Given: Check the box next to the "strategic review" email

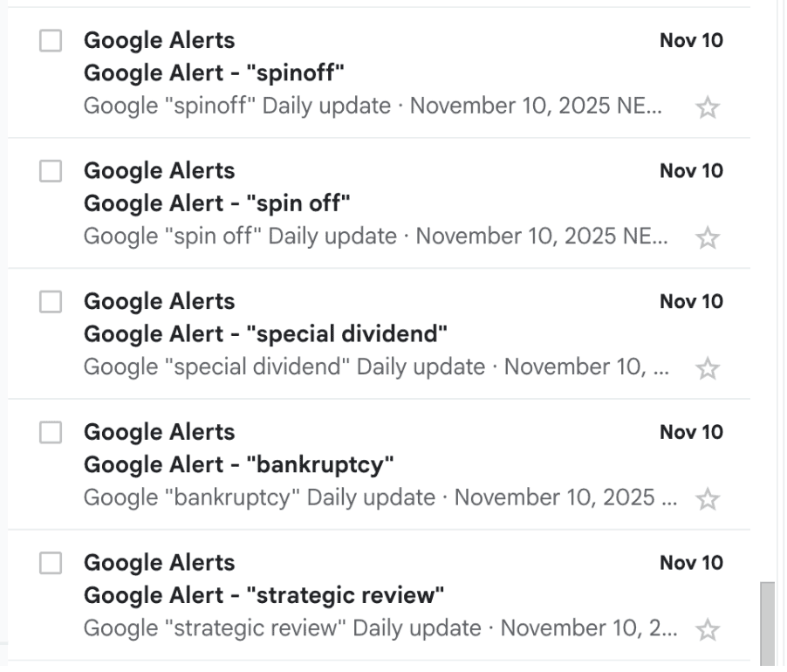Looking at the screenshot, I should point(50,564).
